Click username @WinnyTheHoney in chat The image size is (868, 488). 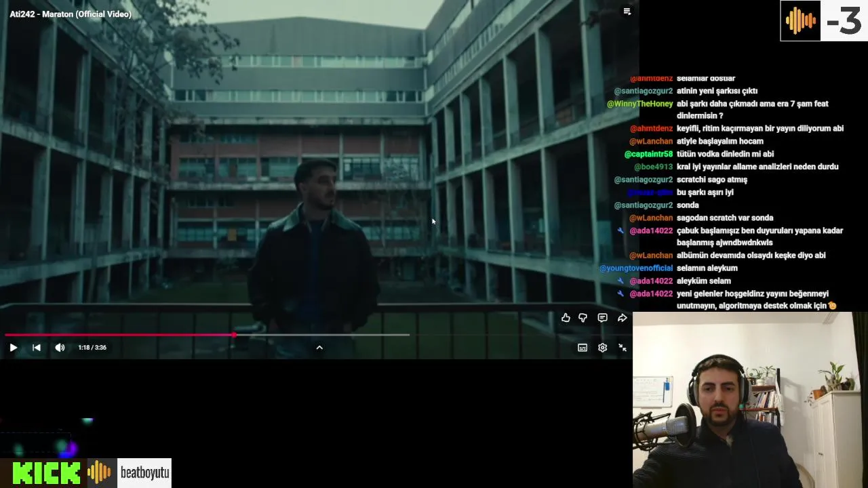639,104
